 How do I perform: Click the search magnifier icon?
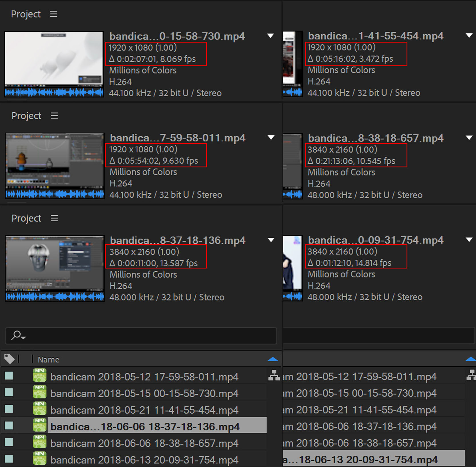tap(18, 335)
